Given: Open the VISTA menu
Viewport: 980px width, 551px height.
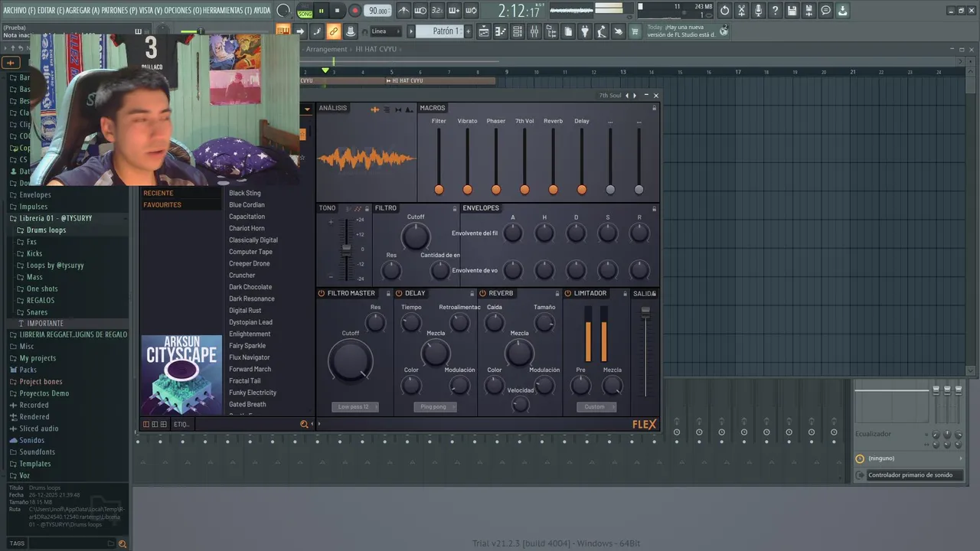Looking at the screenshot, I should click(151, 11).
